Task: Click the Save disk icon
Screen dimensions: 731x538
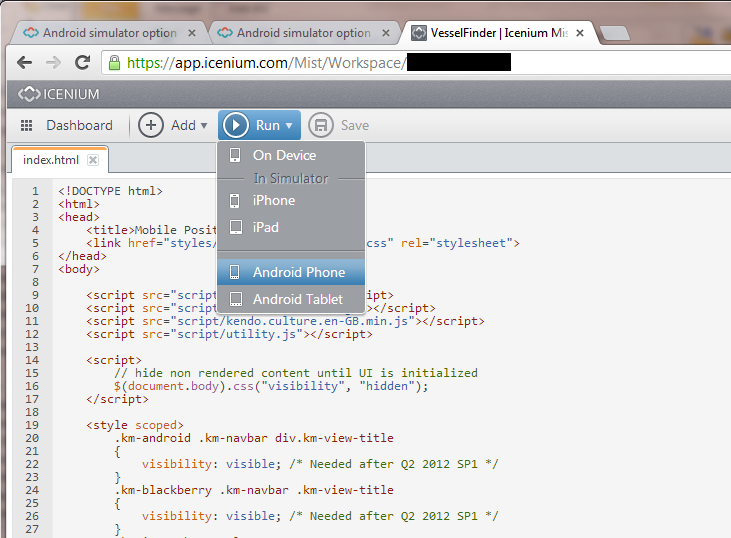Action: pyautogui.click(x=321, y=125)
